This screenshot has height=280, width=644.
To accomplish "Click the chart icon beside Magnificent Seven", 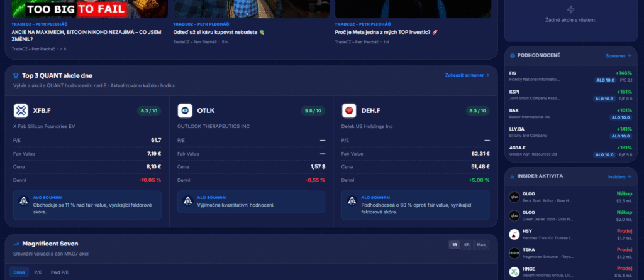I will (x=16, y=244).
